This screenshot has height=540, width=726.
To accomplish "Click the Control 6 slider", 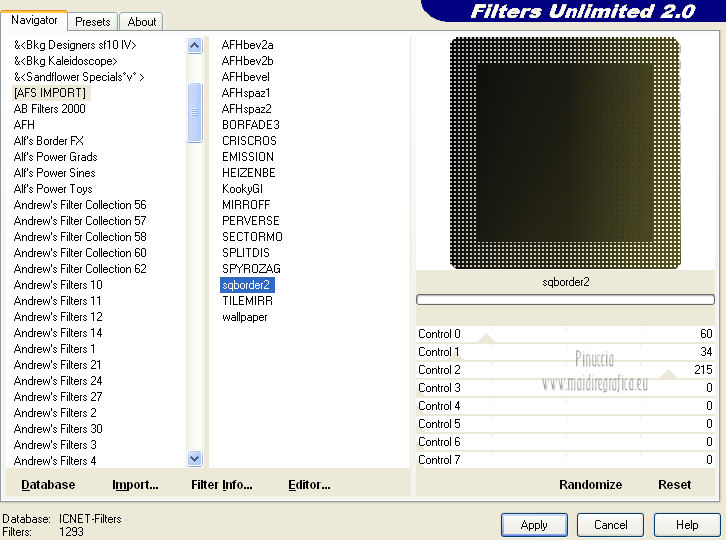I will coord(565,442).
